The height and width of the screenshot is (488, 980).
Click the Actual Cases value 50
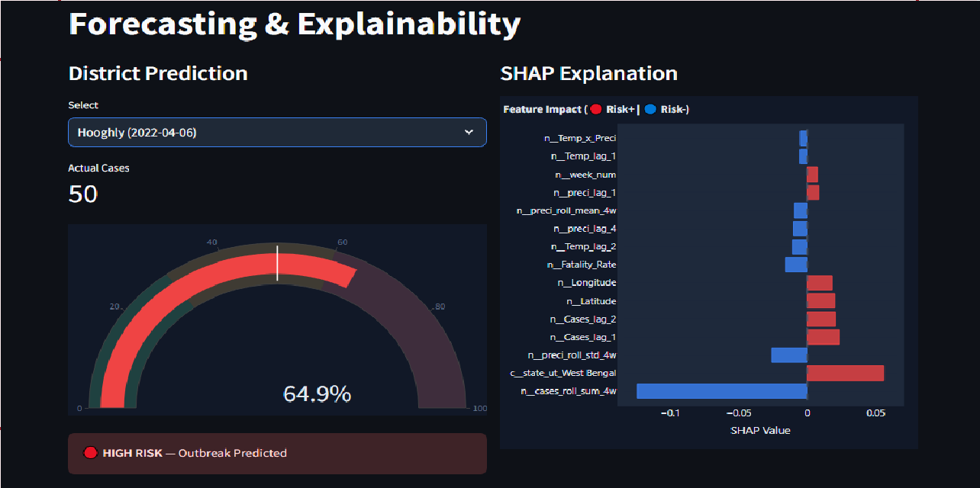[83, 194]
